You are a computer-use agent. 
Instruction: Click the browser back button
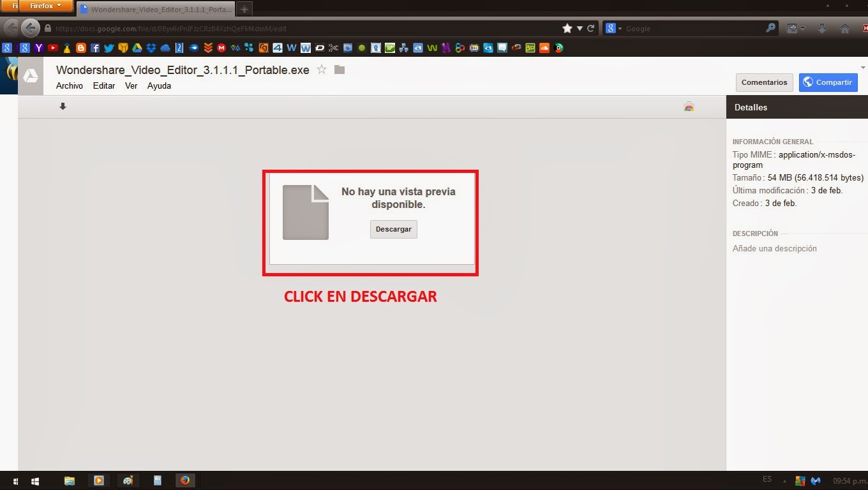[30, 28]
